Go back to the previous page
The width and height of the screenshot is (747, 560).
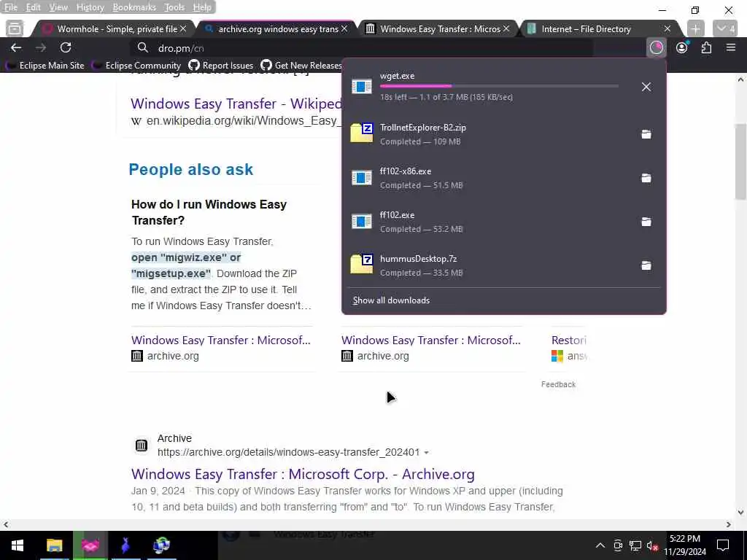(x=16, y=47)
